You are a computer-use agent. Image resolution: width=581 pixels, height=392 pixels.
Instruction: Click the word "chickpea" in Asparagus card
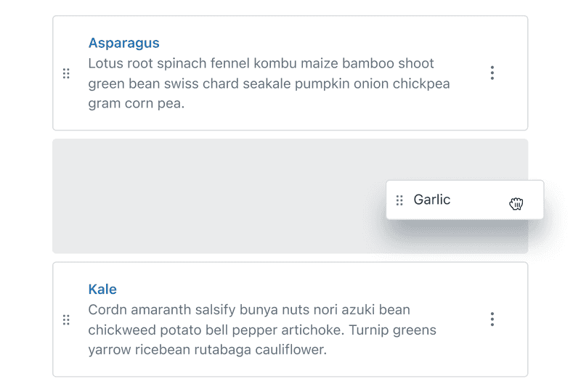pyautogui.click(x=421, y=83)
